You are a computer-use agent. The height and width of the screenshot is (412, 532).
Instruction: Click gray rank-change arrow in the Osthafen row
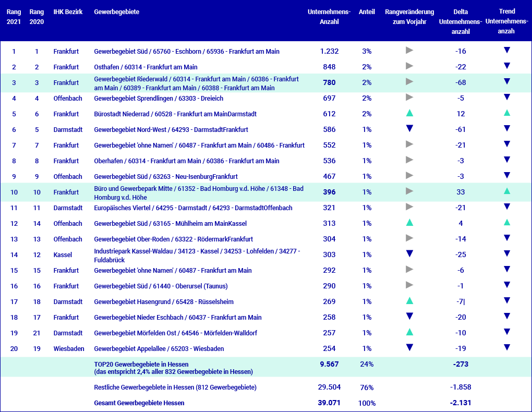pyautogui.click(x=409, y=66)
